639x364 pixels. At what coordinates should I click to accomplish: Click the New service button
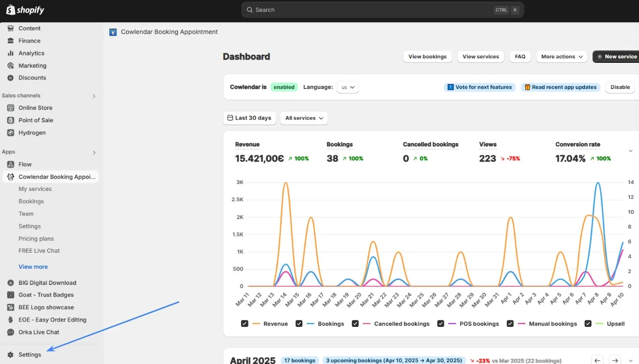pos(616,56)
